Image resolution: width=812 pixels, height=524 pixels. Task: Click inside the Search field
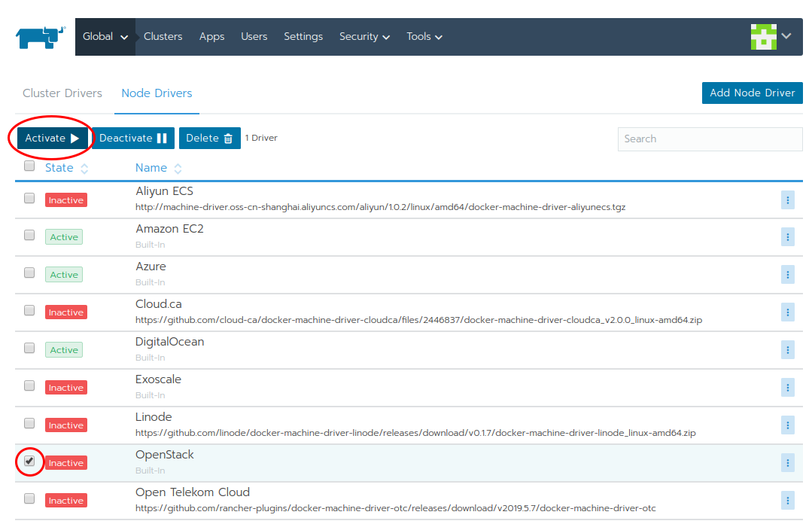point(710,139)
